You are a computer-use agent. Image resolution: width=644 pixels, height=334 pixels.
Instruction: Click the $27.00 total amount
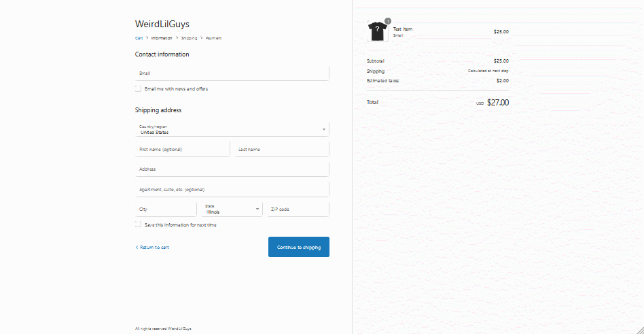pyautogui.click(x=498, y=103)
